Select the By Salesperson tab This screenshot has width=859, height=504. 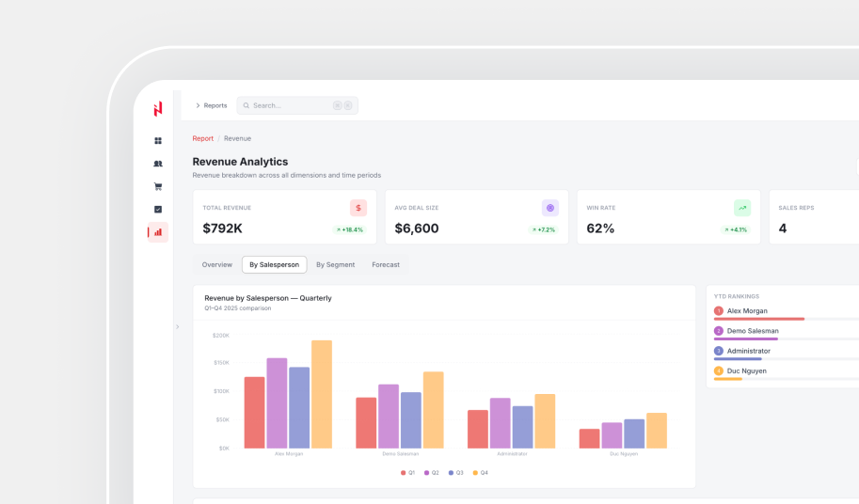tap(275, 265)
